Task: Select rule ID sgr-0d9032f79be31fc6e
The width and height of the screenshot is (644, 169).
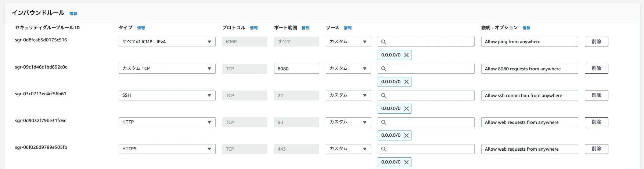Action: [40, 121]
